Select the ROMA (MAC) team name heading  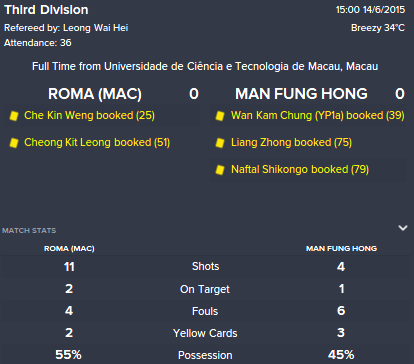click(x=95, y=94)
